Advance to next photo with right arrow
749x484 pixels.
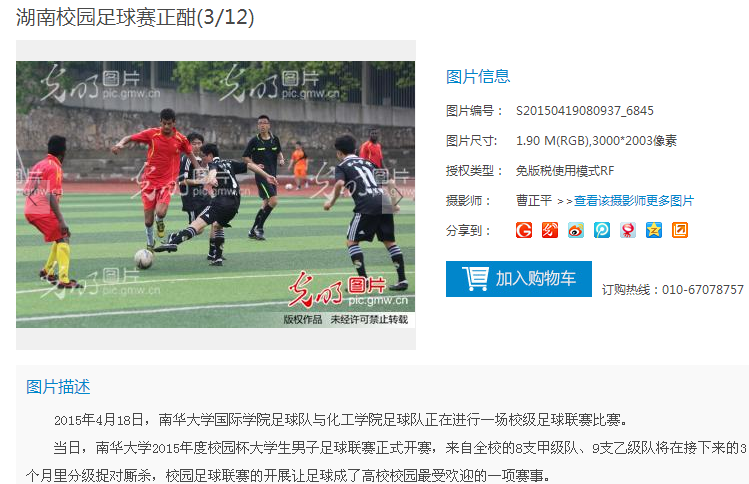[x=397, y=195]
